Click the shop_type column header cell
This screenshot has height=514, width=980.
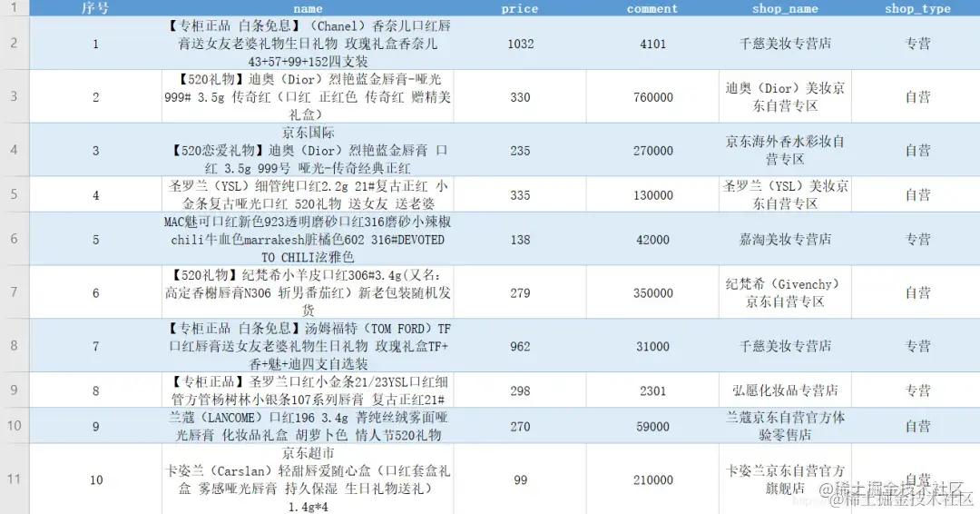[916, 8]
